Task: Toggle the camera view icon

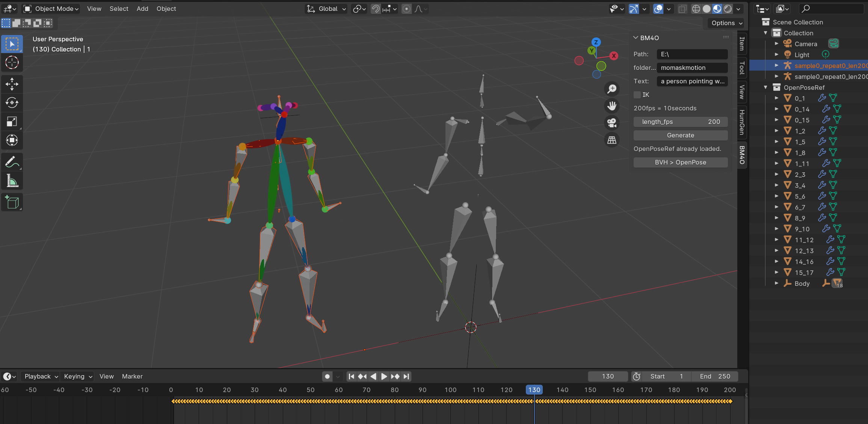Action: 612,123
